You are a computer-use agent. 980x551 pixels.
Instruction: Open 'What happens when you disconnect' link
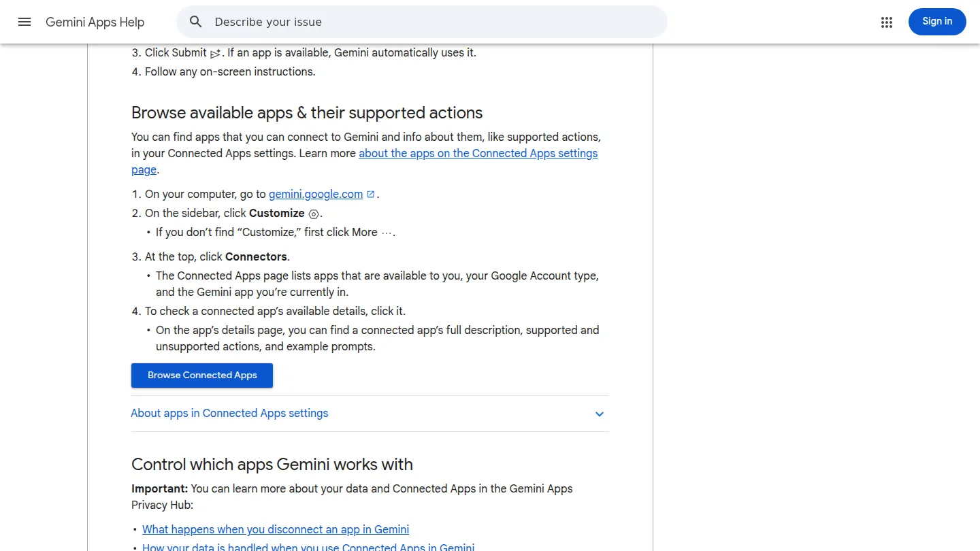click(x=276, y=529)
